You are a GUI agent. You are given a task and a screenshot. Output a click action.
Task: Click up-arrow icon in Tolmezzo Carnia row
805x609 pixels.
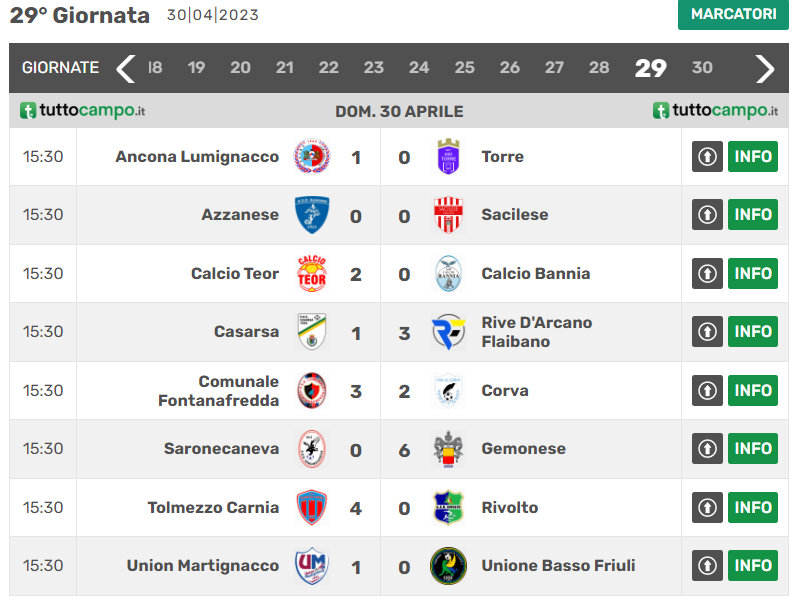pos(707,508)
